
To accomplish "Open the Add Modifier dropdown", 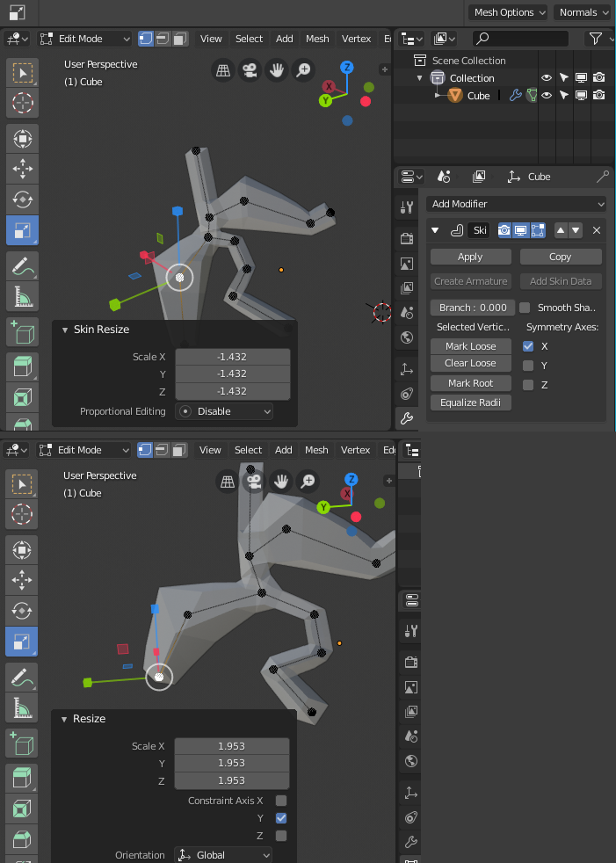I will [x=516, y=204].
